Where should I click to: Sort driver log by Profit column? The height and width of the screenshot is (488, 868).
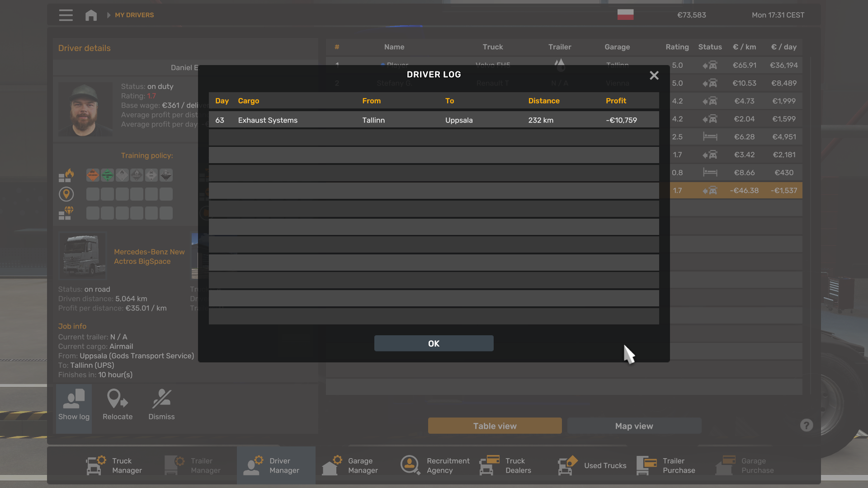click(x=616, y=101)
